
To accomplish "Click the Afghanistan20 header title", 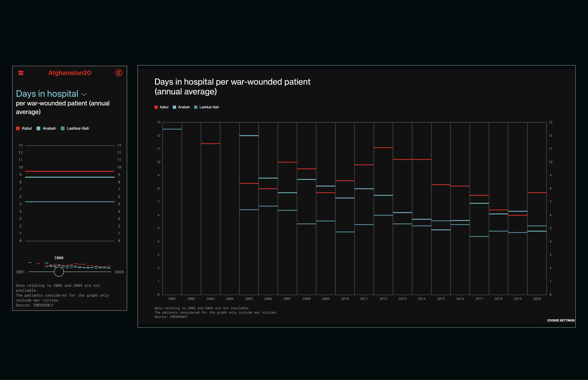I will coord(70,73).
